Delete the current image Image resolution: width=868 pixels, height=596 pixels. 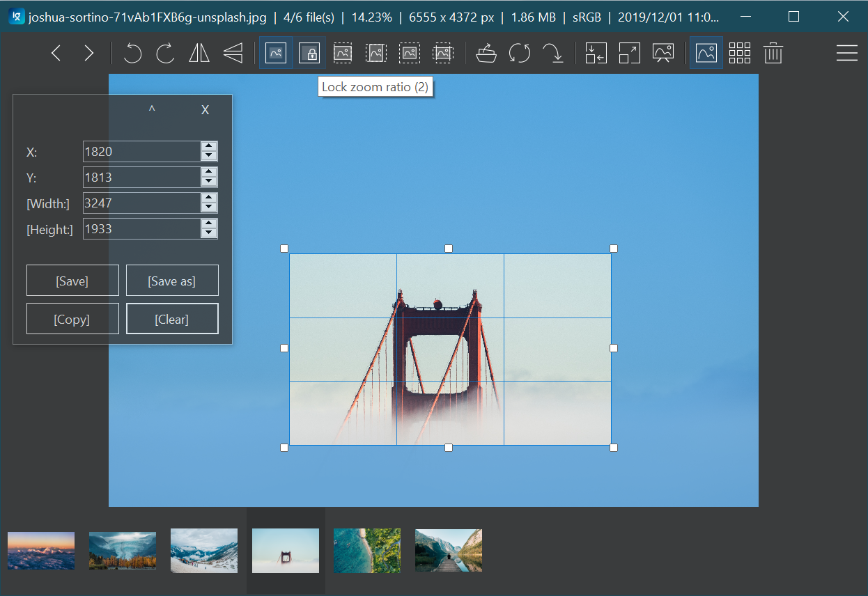pos(773,53)
